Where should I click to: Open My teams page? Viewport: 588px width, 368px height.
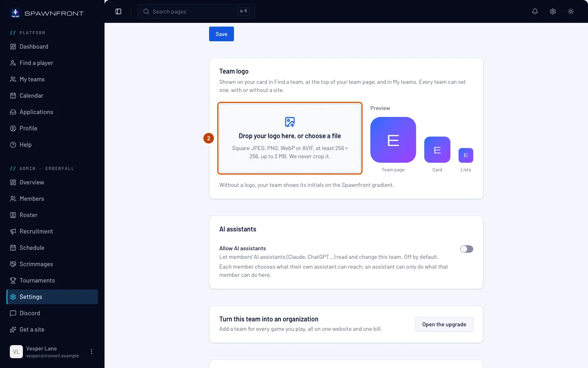coord(52,79)
